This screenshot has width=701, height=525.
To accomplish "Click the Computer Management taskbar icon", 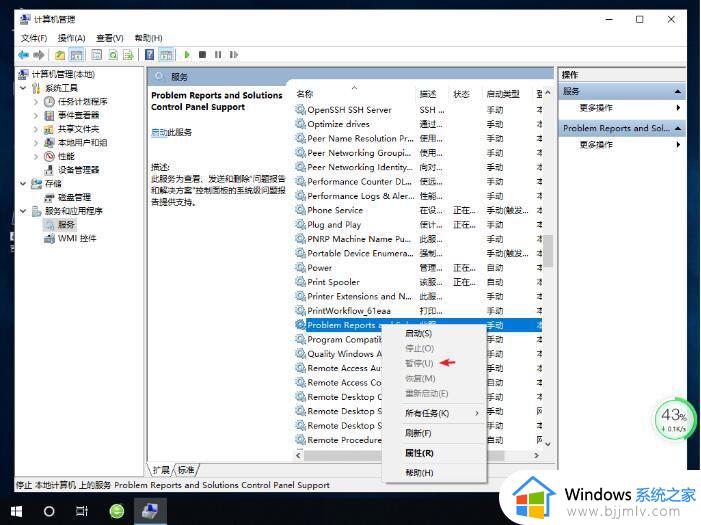I will (150, 511).
